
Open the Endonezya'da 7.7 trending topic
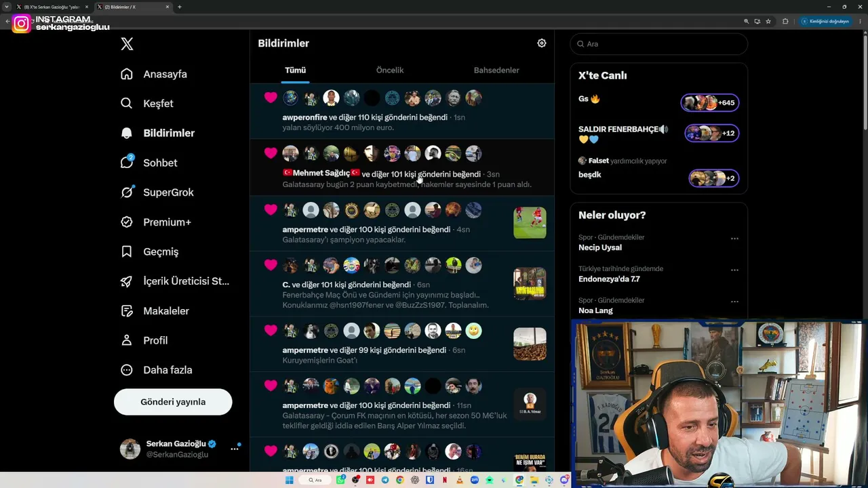[x=609, y=279]
